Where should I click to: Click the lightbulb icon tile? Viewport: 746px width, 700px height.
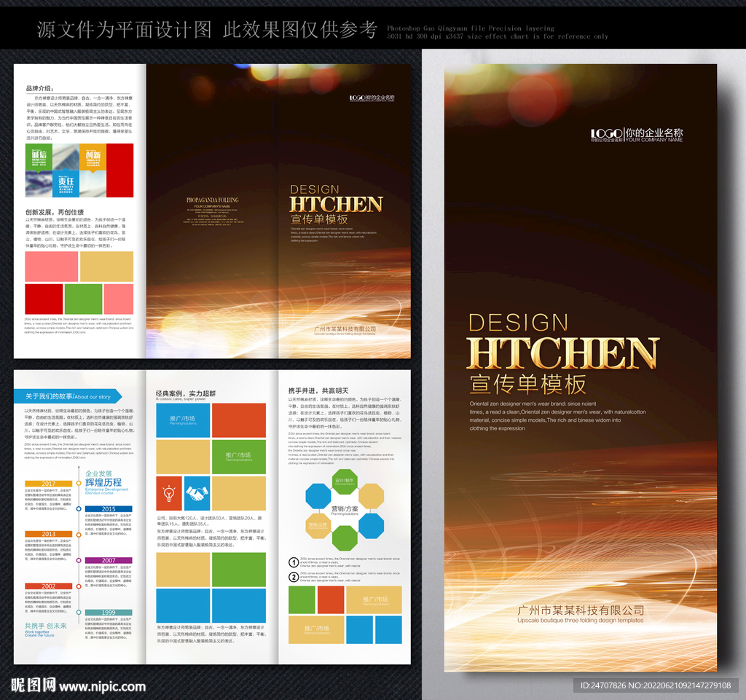pos(169,493)
